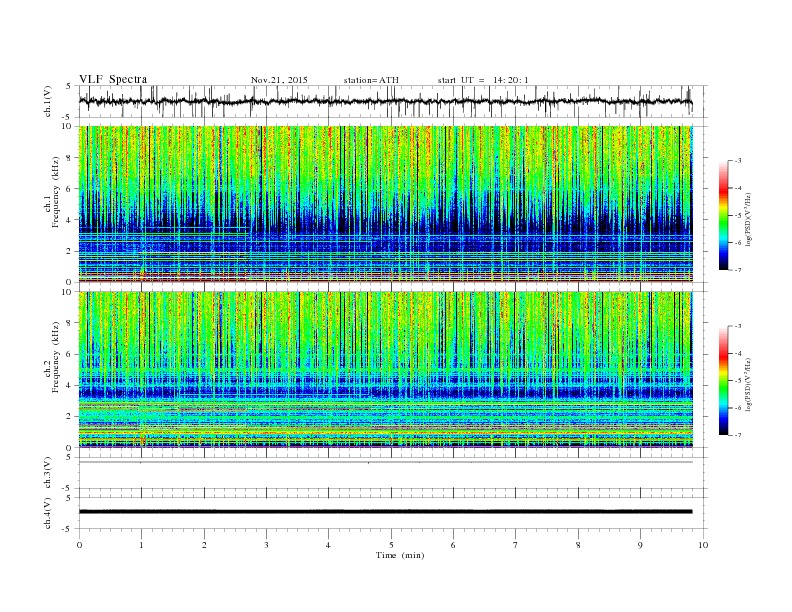The width and height of the screenshot is (792, 612).
Task: Click the ch.1 colorbar log(PSD) label
Action: click(x=748, y=219)
